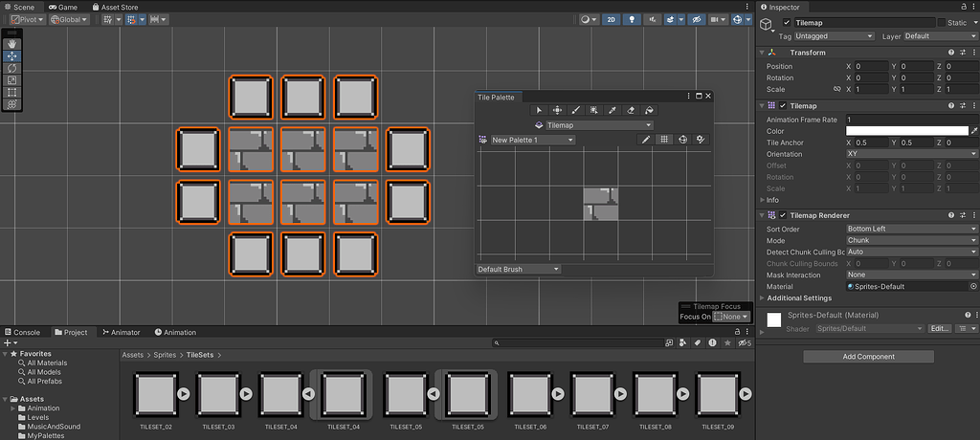Select the Rect transform tool
Image resolution: width=980 pixels, height=440 pixels.
click(x=12, y=93)
